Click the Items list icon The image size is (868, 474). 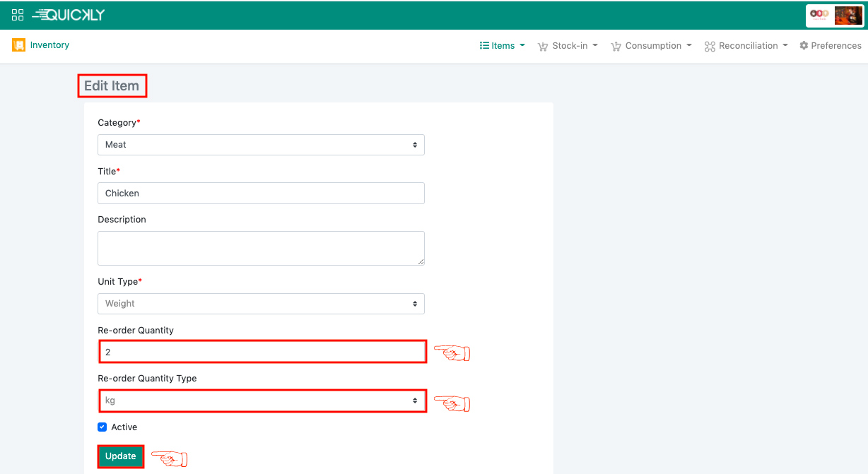(484, 46)
